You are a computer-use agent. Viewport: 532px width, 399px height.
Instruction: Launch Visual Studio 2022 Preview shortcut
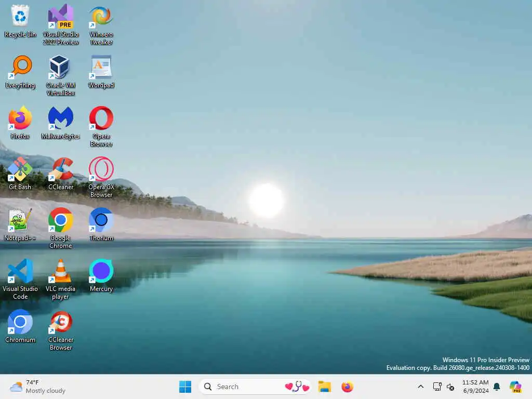click(60, 24)
